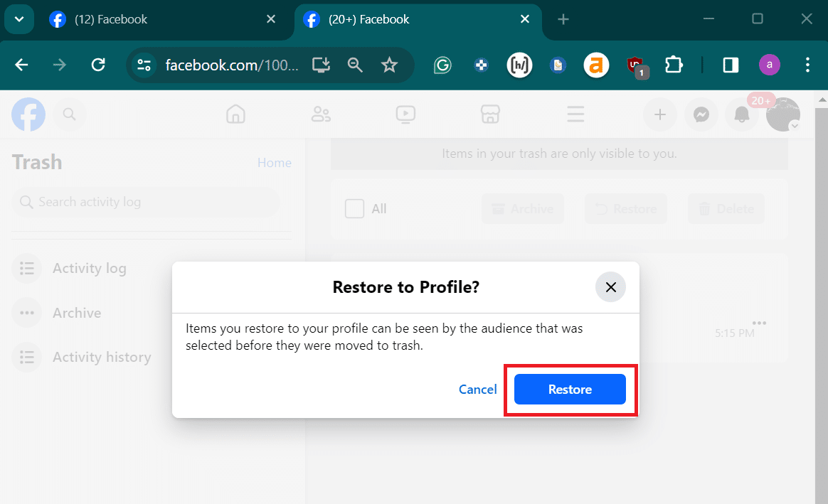Bookmark this page with the star
The height and width of the screenshot is (504, 828).
point(389,65)
